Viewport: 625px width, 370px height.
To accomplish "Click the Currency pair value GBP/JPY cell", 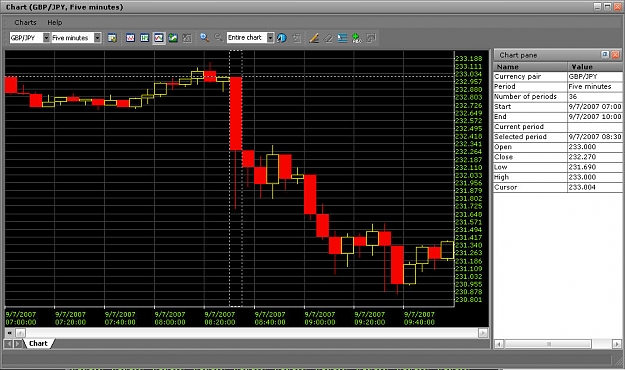I will coord(595,77).
